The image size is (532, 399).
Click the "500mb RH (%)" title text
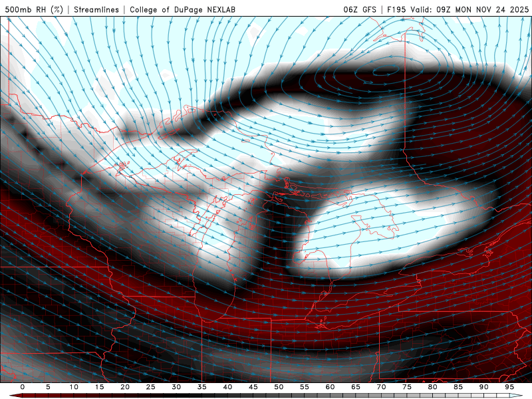(34, 9)
